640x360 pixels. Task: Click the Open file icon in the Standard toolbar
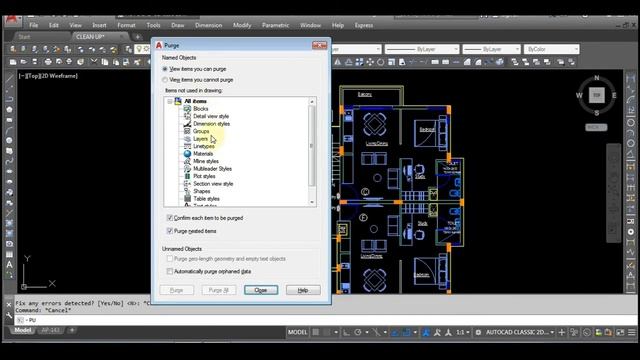point(24,62)
